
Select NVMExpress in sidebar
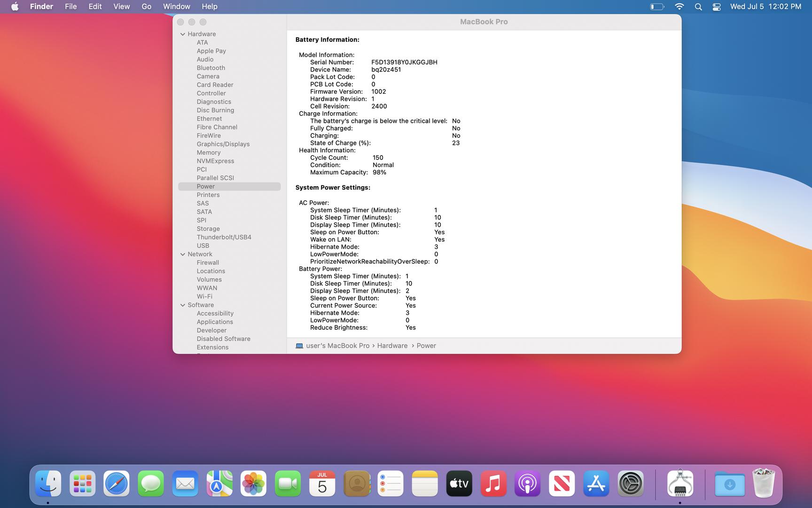click(x=215, y=161)
